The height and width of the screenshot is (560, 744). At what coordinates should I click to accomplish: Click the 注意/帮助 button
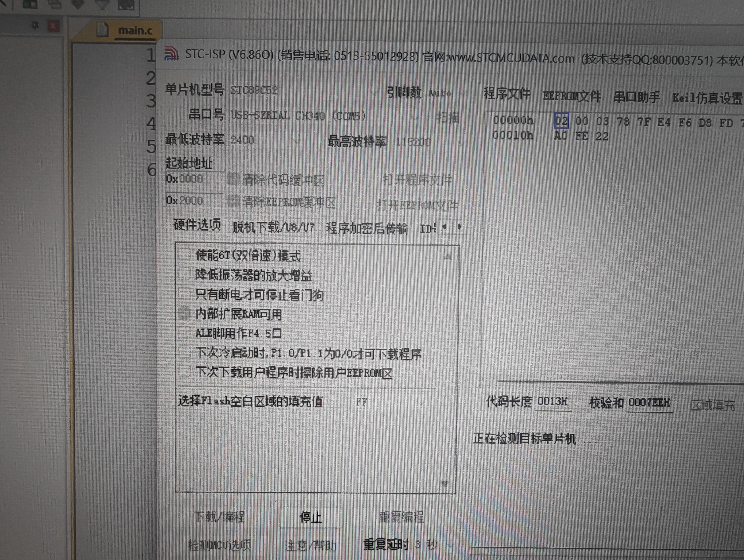pyautogui.click(x=311, y=545)
